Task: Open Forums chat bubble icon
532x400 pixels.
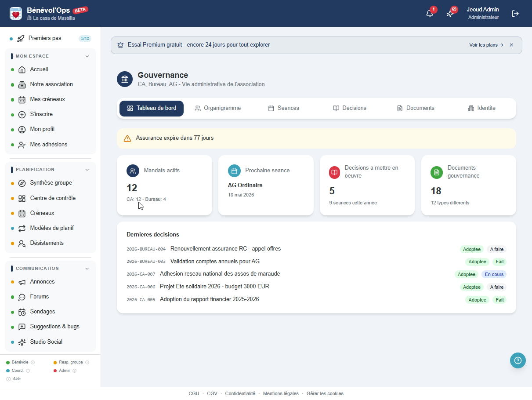Action: pos(22,297)
